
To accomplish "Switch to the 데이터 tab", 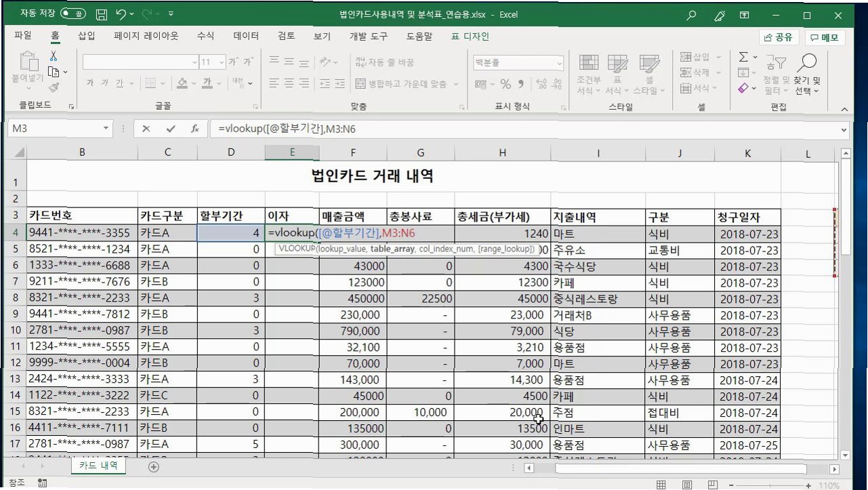I will pos(246,36).
